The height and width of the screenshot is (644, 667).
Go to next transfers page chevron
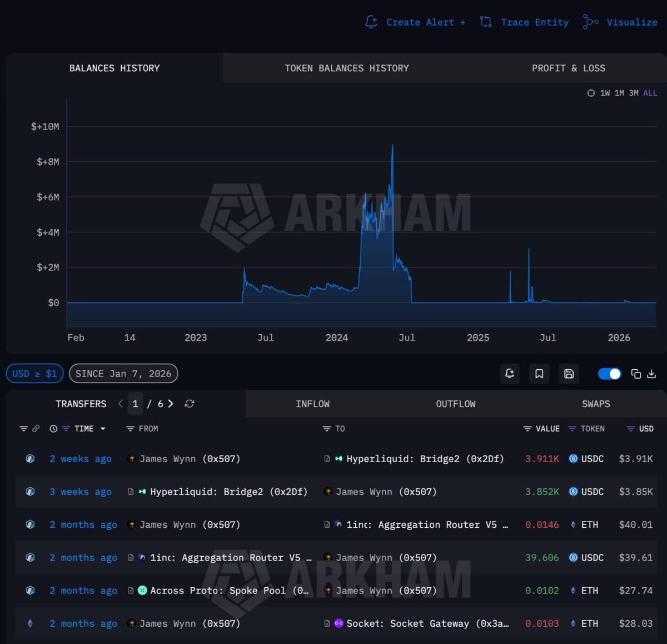[171, 404]
